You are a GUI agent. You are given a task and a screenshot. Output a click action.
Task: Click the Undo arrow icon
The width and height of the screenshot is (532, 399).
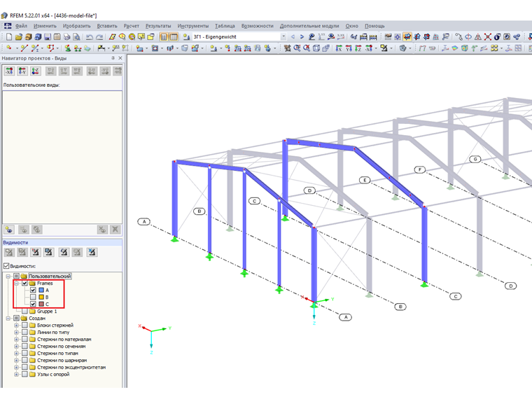click(x=89, y=36)
